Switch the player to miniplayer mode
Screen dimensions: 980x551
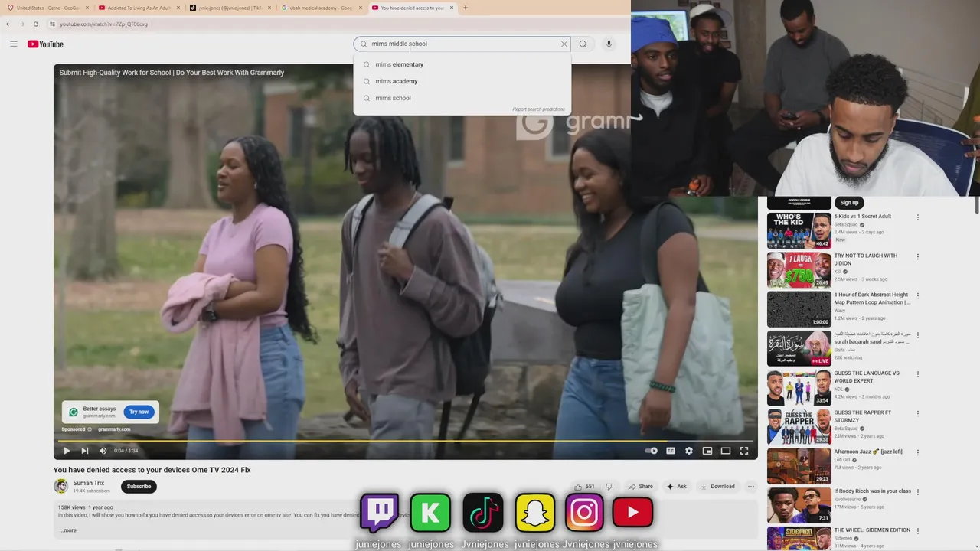707,451
